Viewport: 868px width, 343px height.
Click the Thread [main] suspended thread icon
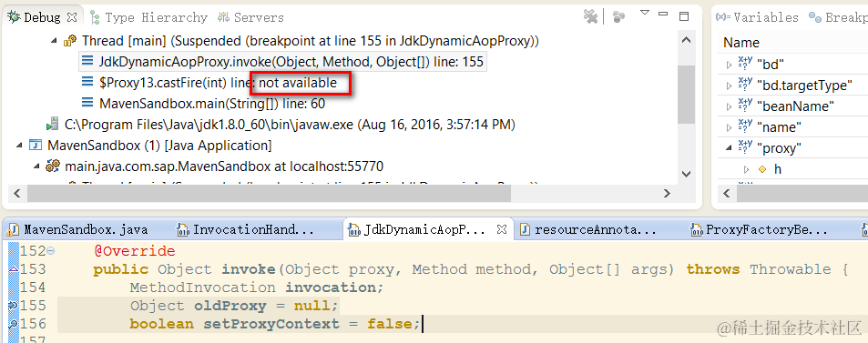pyautogui.click(x=70, y=41)
